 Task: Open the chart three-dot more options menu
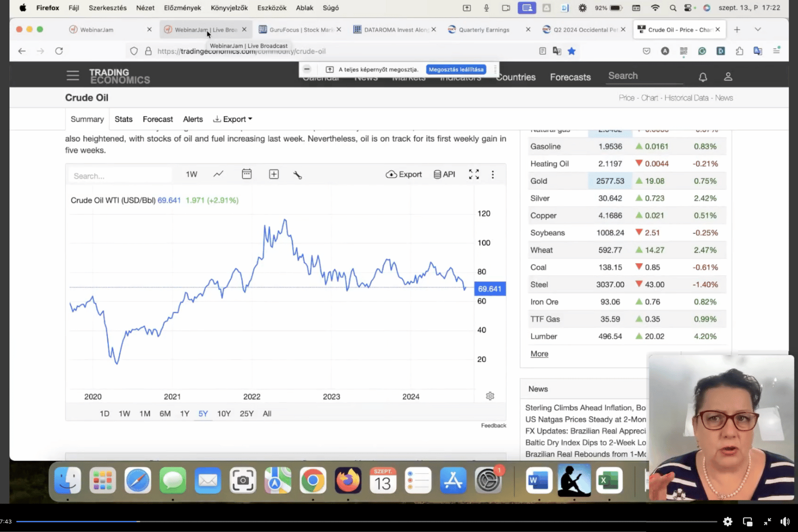[493, 175]
